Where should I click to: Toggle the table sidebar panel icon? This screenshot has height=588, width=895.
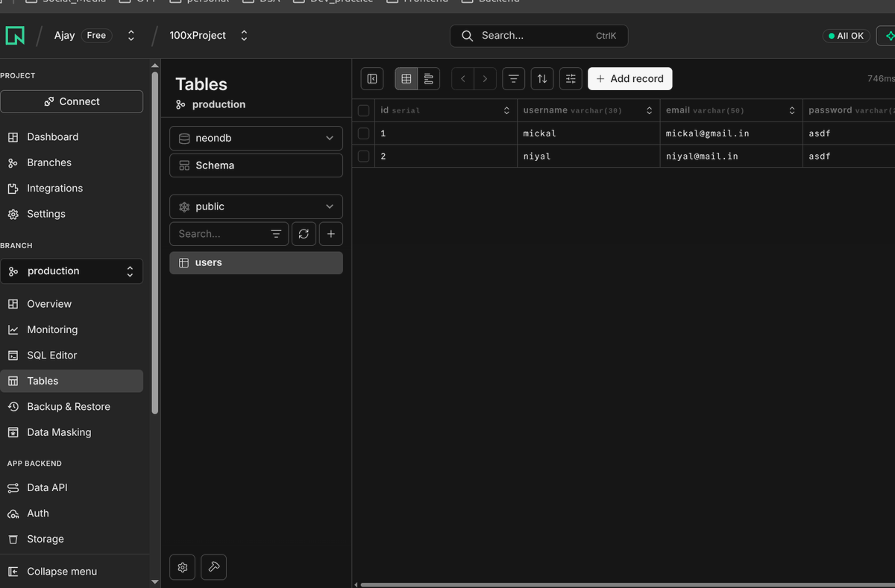tap(372, 78)
